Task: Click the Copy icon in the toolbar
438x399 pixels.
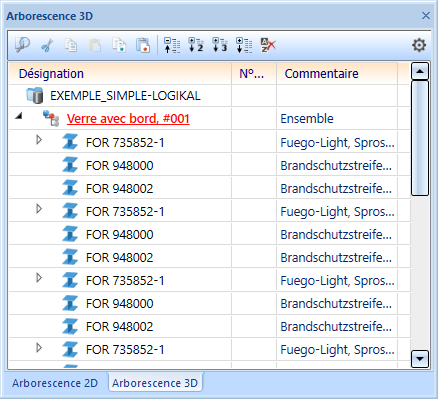Action: 71,45
